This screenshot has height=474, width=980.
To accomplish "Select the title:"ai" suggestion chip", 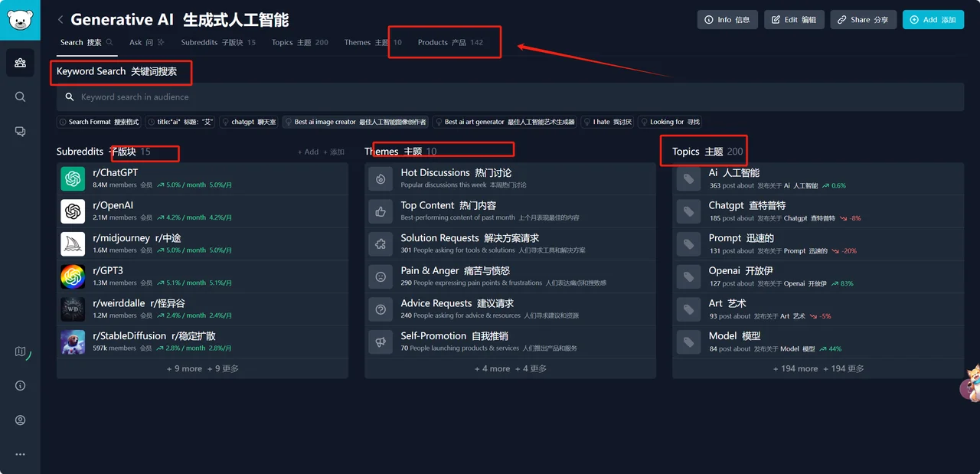I will (181, 122).
